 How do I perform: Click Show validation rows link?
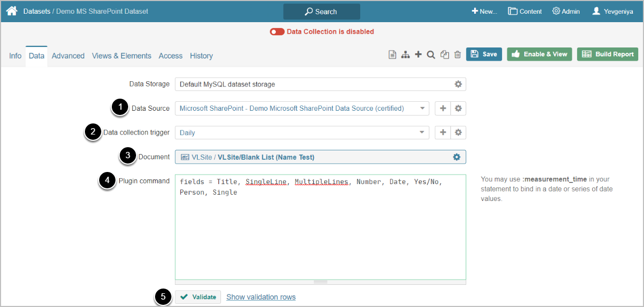[261, 297]
